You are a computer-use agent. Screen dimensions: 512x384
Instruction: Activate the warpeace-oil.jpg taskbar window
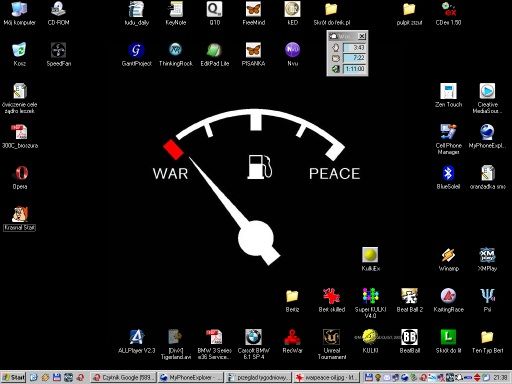[326, 377]
